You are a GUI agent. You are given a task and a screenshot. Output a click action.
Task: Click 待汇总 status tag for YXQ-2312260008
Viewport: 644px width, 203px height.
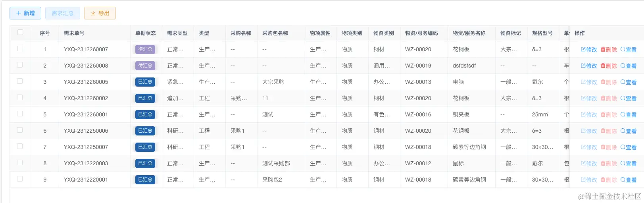(x=145, y=66)
